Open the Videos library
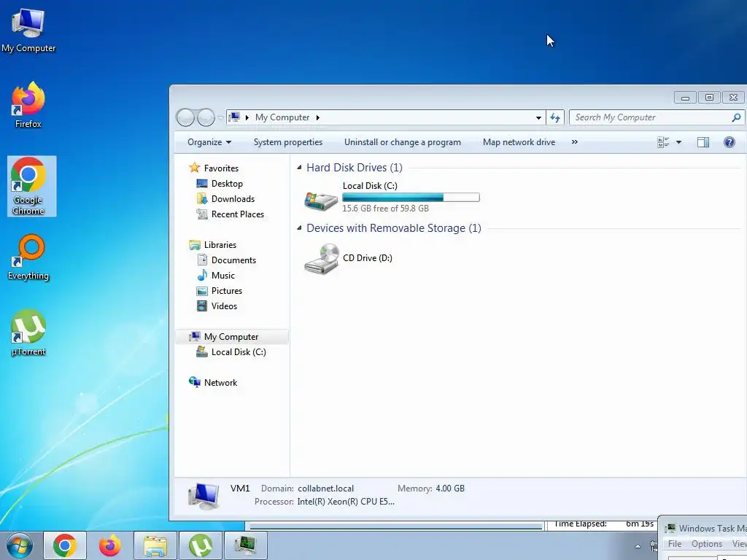 tap(224, 306)
